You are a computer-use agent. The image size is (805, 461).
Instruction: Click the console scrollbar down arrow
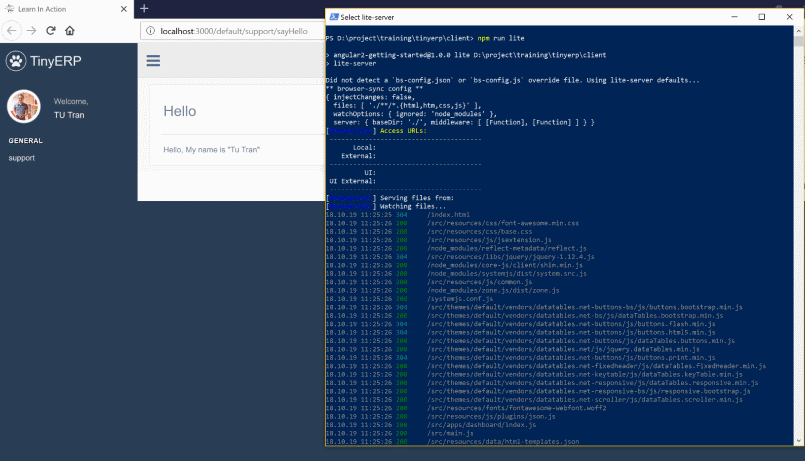798,441
